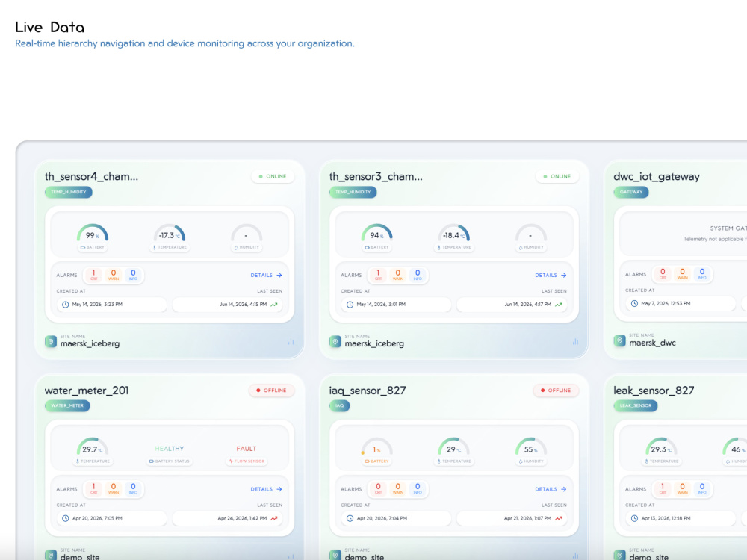The image size is (747, 560).
Task: Click the Live Data page heading
Action: 49,27
